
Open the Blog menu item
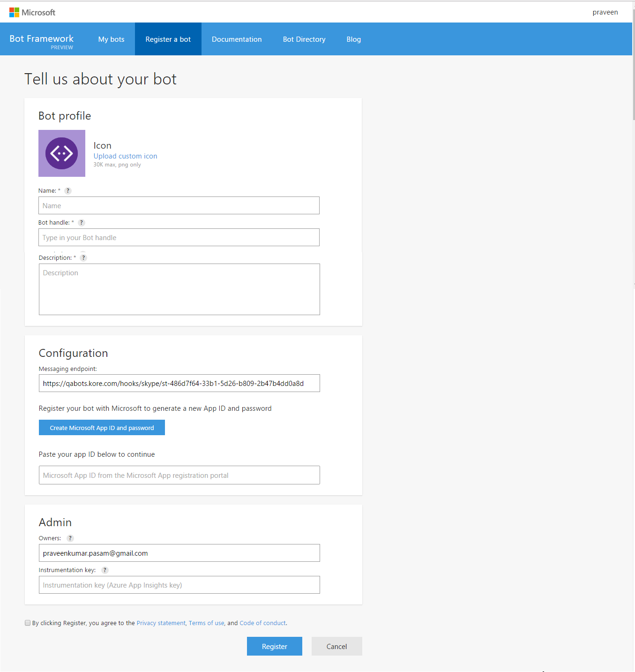pos(353,39)
